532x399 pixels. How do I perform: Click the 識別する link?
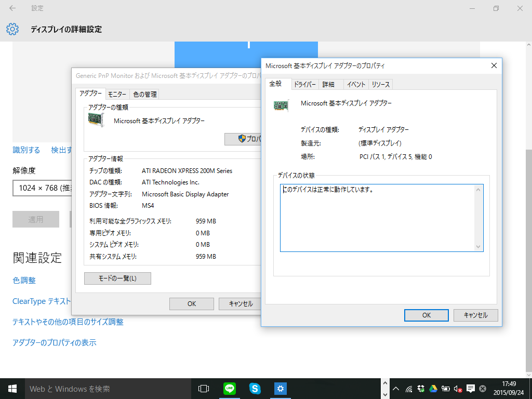(x=26, y=150)
